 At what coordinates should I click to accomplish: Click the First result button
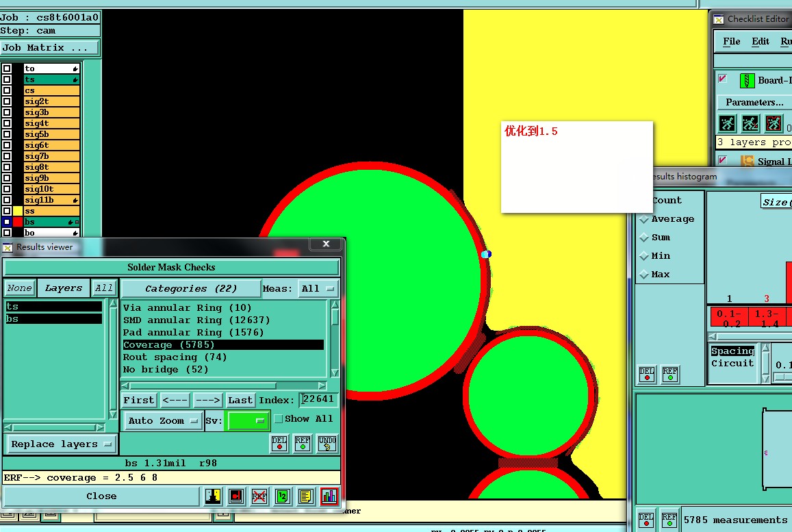[139, 400]
